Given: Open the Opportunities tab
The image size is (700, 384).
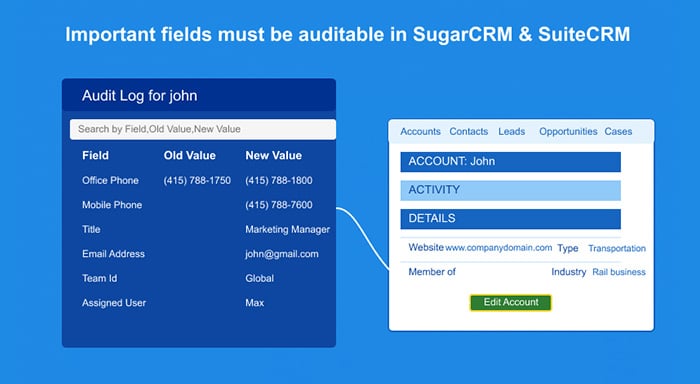Looking at the screenshot, I should click(x=568, y=132).
